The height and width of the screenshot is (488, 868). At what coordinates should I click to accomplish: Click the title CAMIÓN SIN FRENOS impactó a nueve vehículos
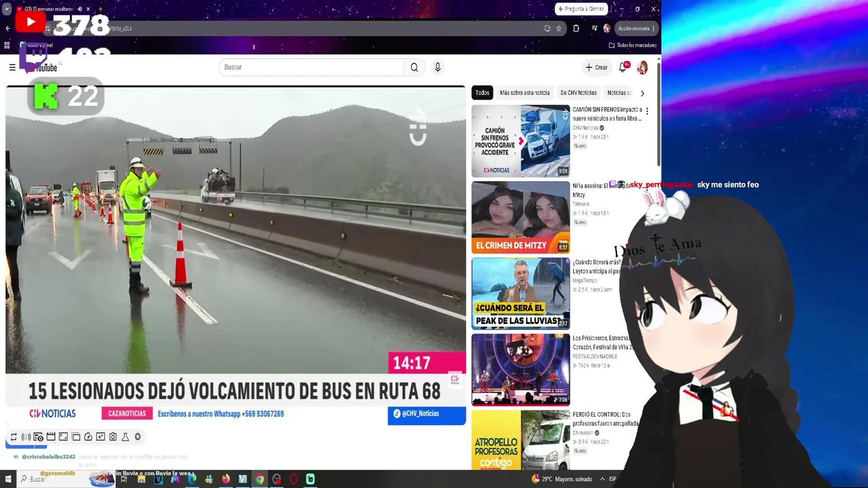(x=607, y=114)
